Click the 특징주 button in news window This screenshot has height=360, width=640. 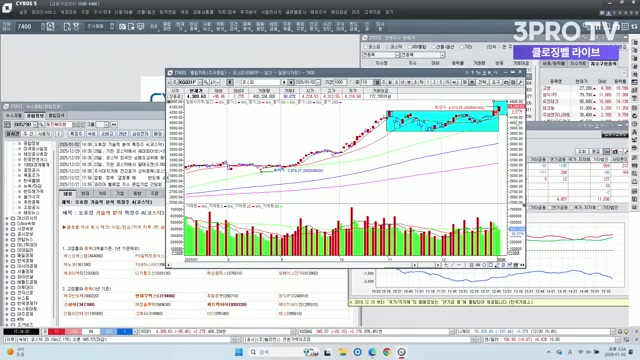tap(76, 134)
